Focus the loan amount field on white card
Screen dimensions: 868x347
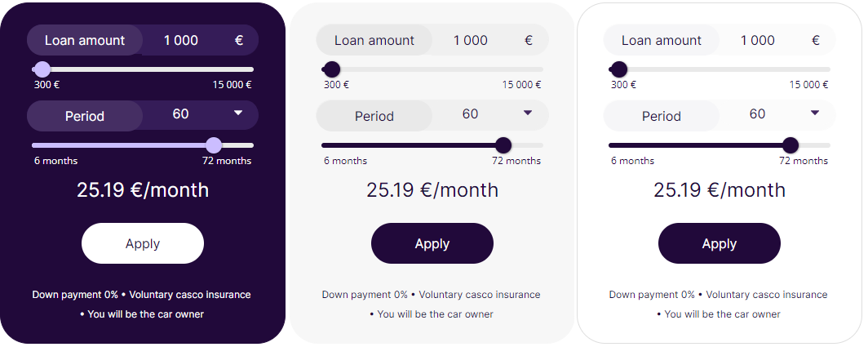click(x=758, y=40)
